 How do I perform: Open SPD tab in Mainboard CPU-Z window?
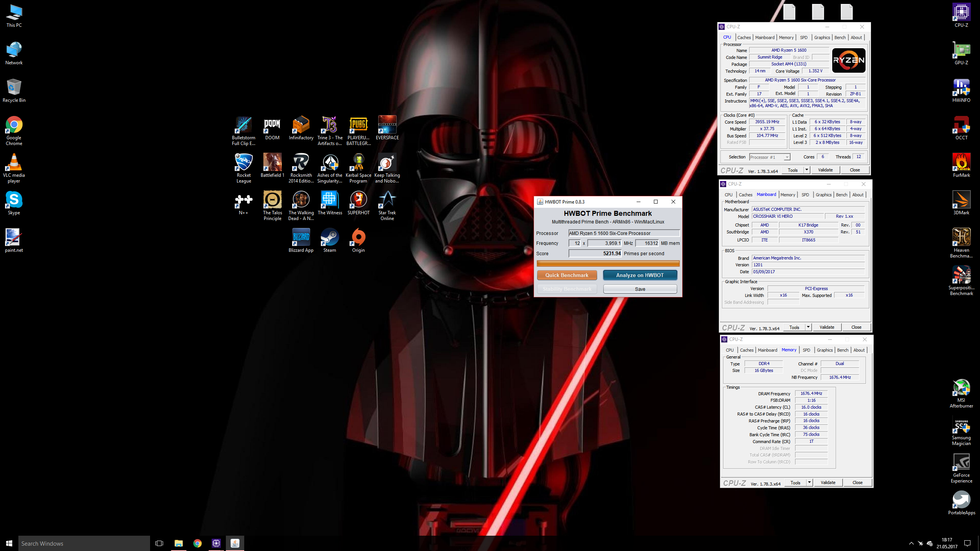pos(805,195)
